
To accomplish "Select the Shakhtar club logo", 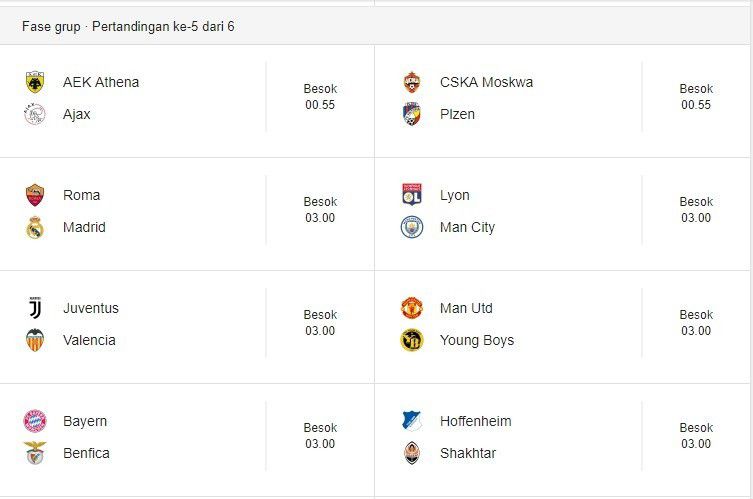I will click(412, 453).
